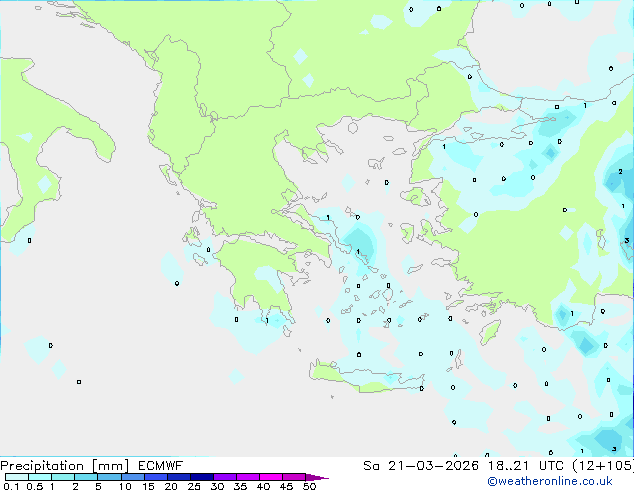Image resolution: width=634 pixels, height=490 pixels.
Task: Click the 35–40 mm violet legend swatch
Action: pyautogui.click(x=247, y=477)
